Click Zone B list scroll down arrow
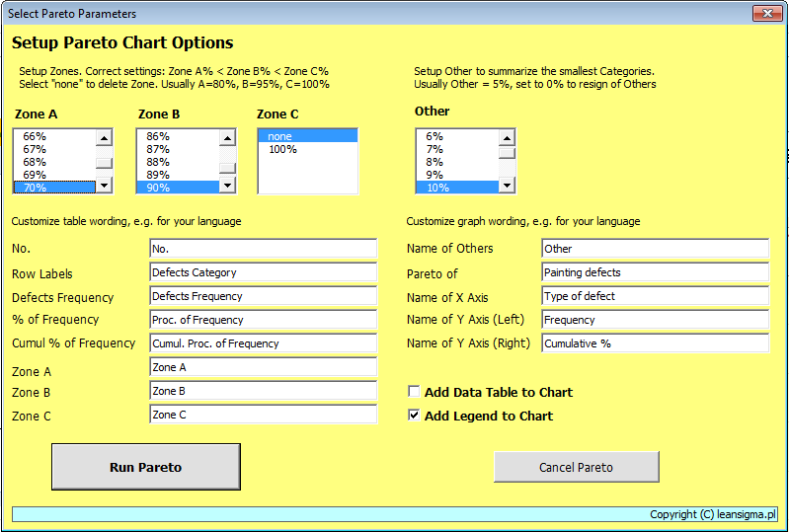Screen dimensions: 789x532 (x=227, y=186)
